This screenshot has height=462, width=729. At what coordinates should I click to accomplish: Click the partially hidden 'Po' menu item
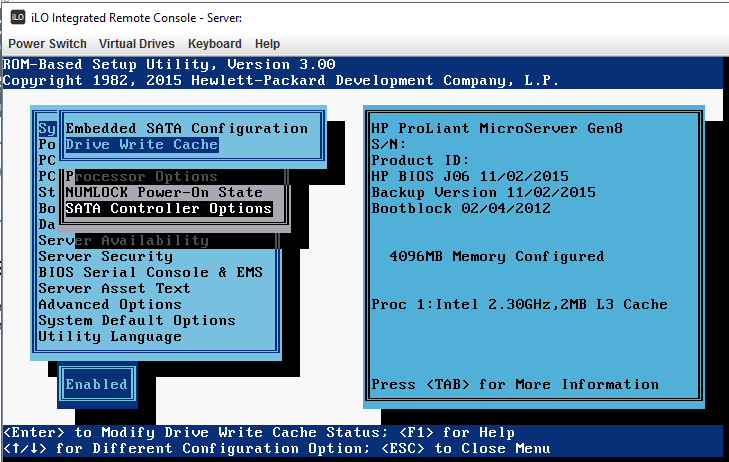[47, 145]
